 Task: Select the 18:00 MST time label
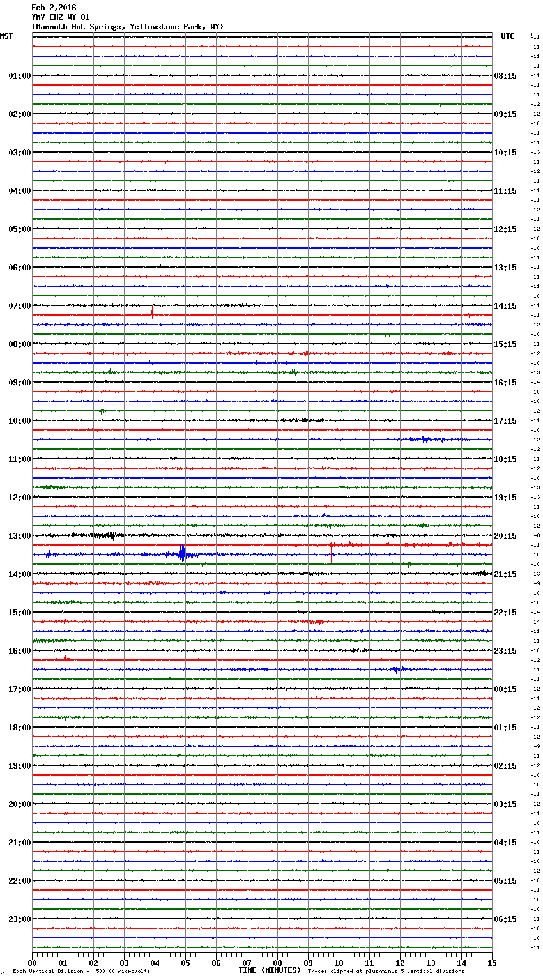coord(19,728)
